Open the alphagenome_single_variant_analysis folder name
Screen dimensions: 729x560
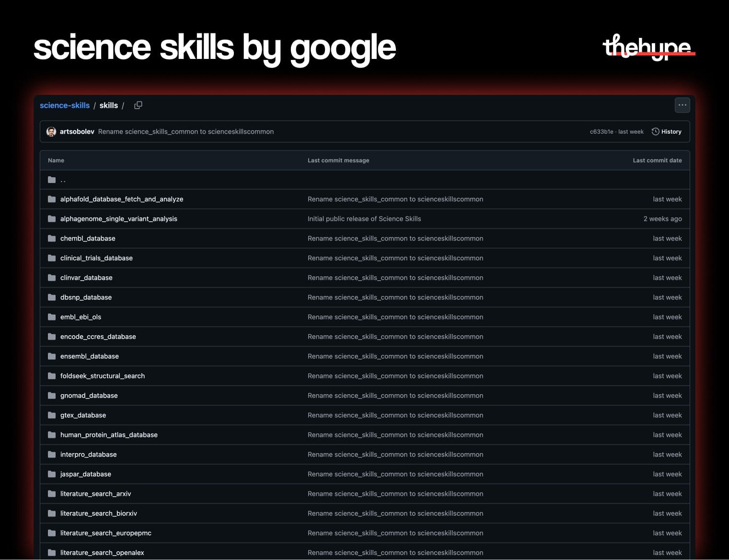pos(119,219)
